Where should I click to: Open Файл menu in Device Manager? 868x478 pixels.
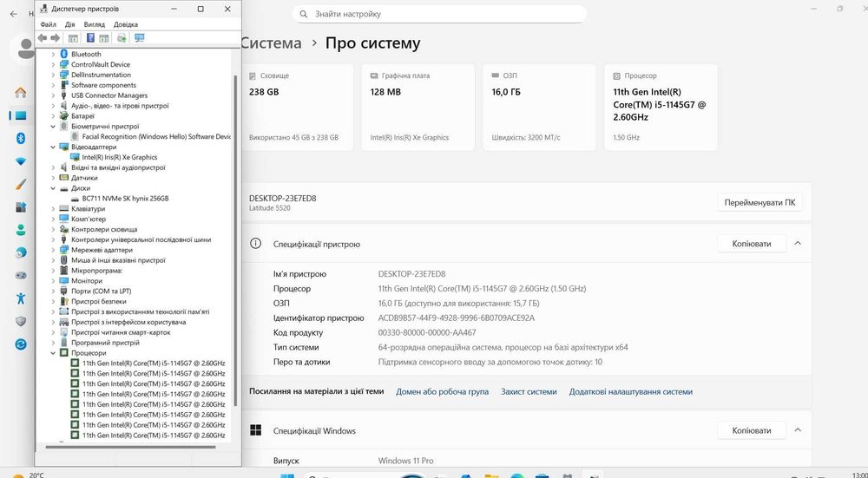tap(48, 24)
